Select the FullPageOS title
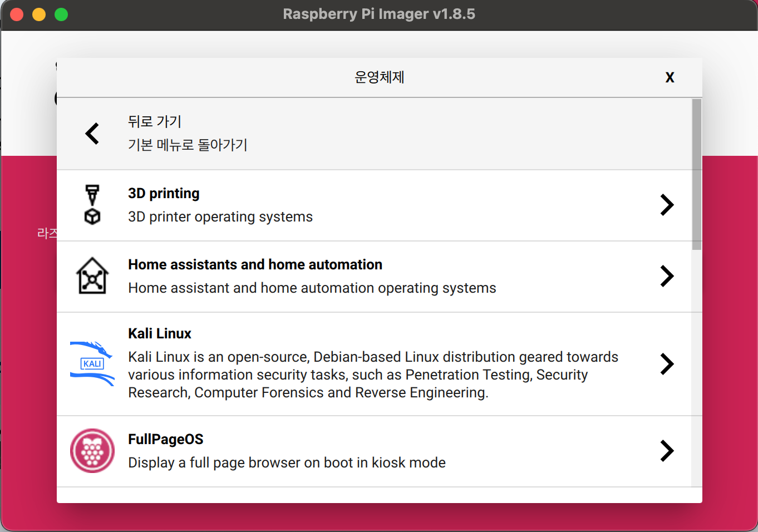The height and width of the screenshot is (532, 758). pyautogui.click(x=166, y=439)
